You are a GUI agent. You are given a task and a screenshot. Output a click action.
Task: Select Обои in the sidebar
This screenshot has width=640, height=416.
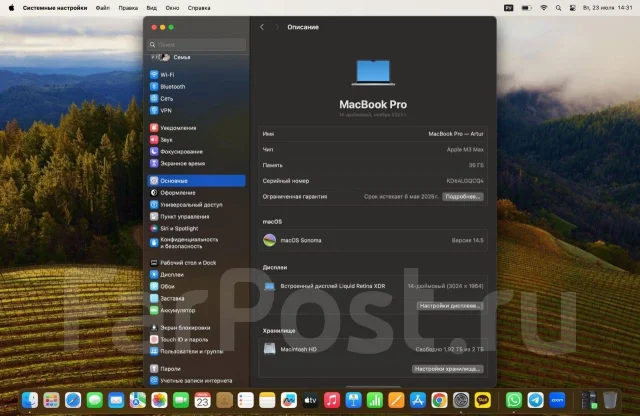(x=196, y=287)
